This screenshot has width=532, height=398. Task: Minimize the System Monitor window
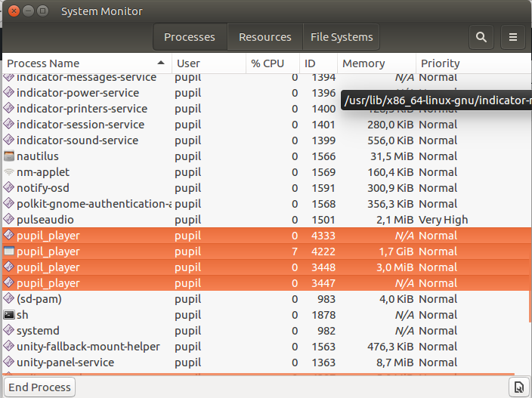click(28, 11)
